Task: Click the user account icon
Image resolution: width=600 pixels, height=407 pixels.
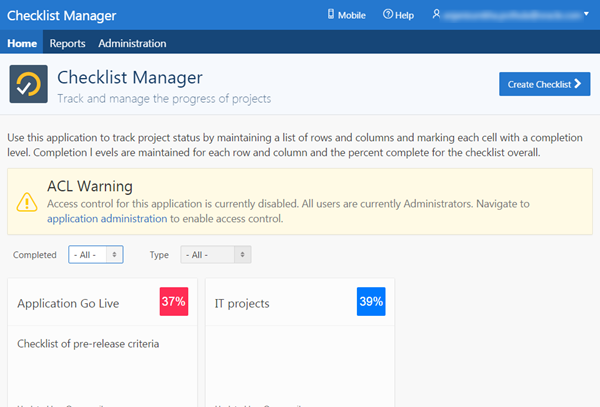Action: point(436,14)
